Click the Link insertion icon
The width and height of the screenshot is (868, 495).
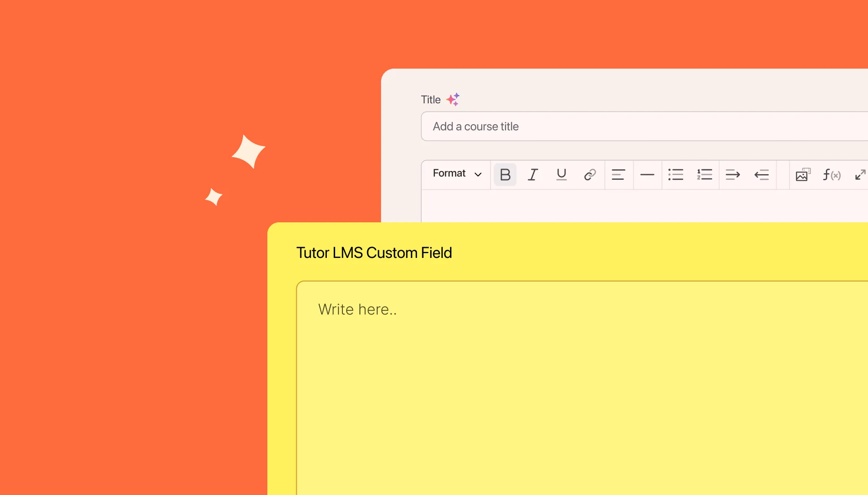589,174
